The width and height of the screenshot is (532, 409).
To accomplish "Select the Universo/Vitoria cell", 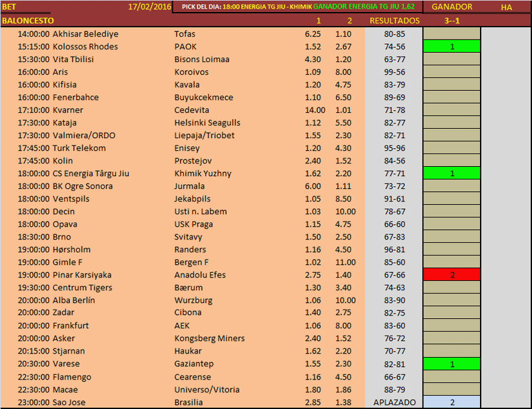I will [x=207, y=390].
